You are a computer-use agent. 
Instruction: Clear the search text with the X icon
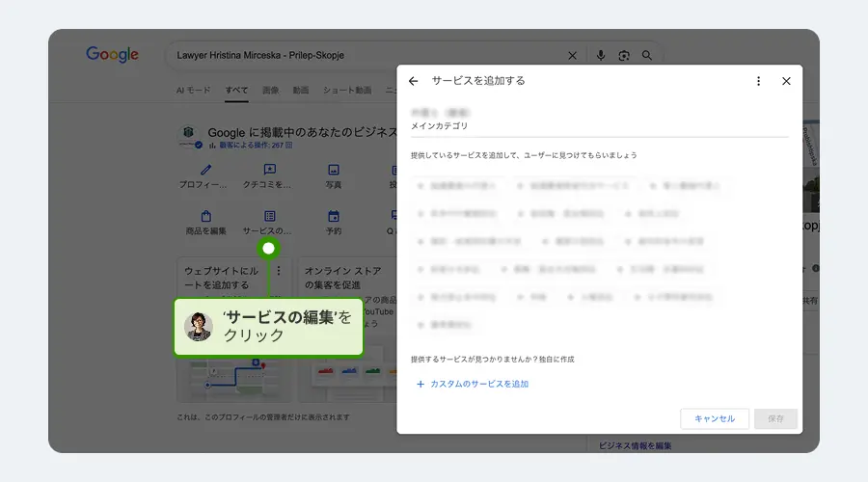click(572, 56)
